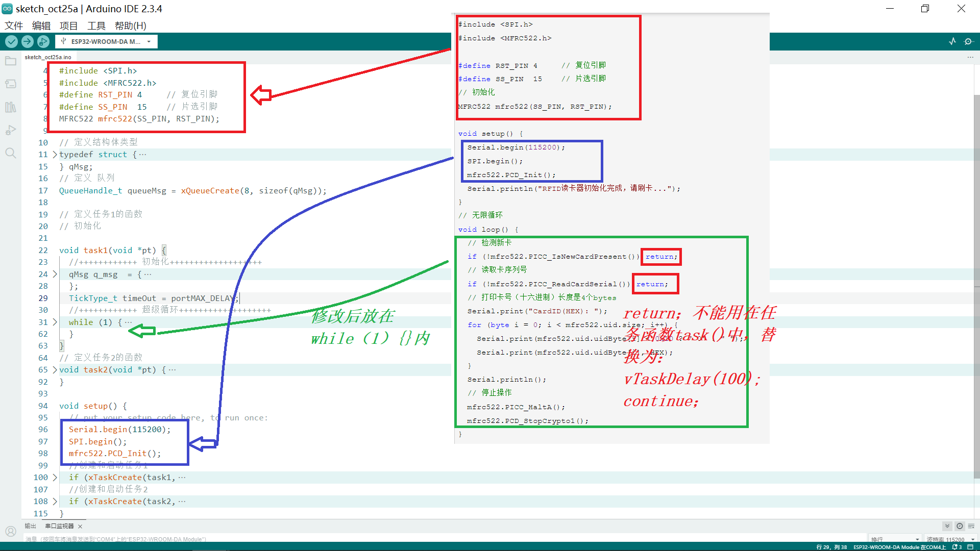Open the Library Manager sidebar icon
The image size is (980, 551).
click(x=11, y=107)
